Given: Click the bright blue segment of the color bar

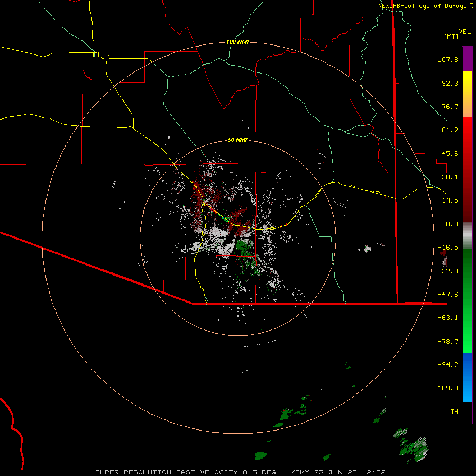Looking at the screenshot, I should pos(467,377).
